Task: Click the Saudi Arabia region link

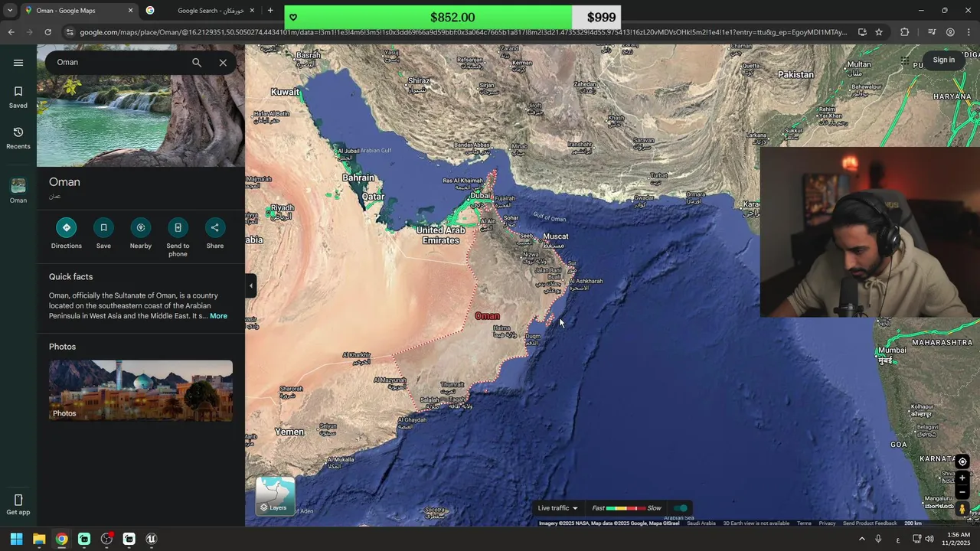Action: click(x=701, y=523)
